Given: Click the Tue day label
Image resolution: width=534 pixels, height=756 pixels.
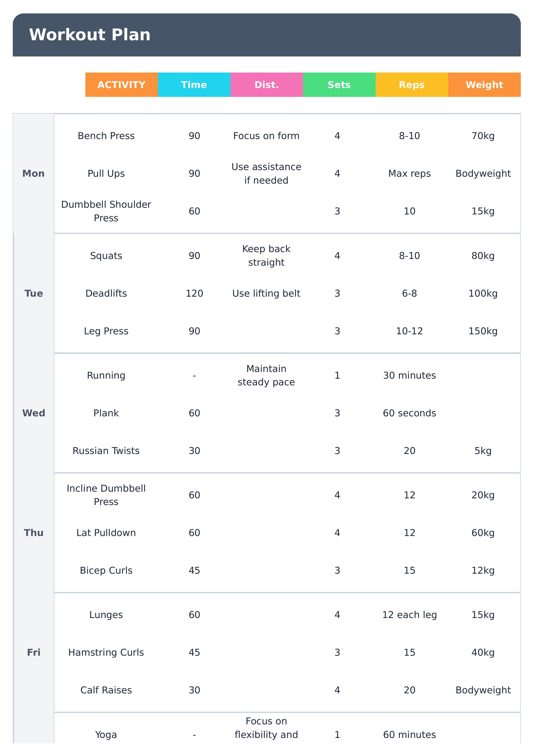Looking at the screenshot, I should click(34, 293).
